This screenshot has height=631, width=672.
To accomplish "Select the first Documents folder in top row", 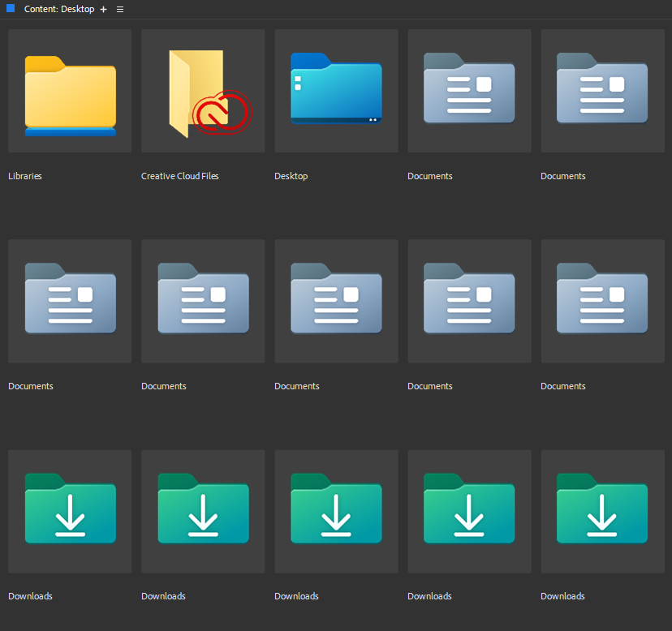I will coord(468,90).
